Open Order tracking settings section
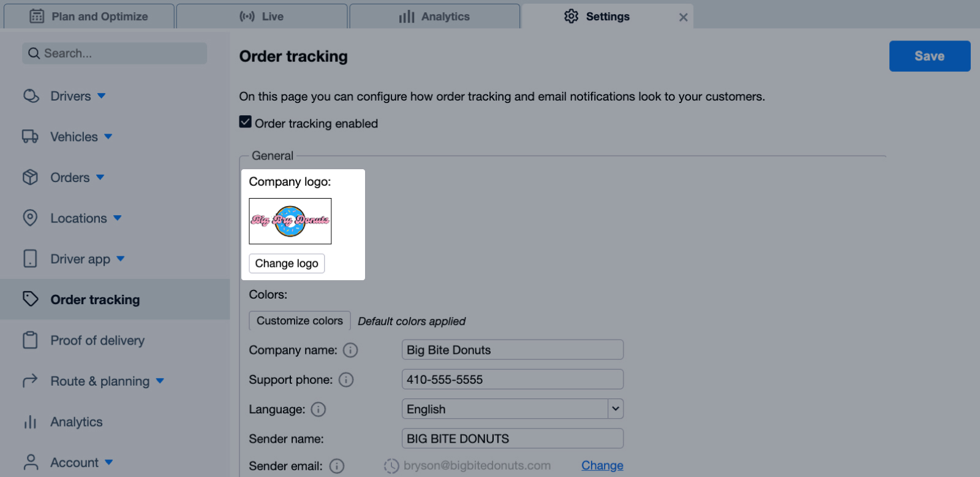The height and width of the screenshot is (477, 980). tap(115, 299)
